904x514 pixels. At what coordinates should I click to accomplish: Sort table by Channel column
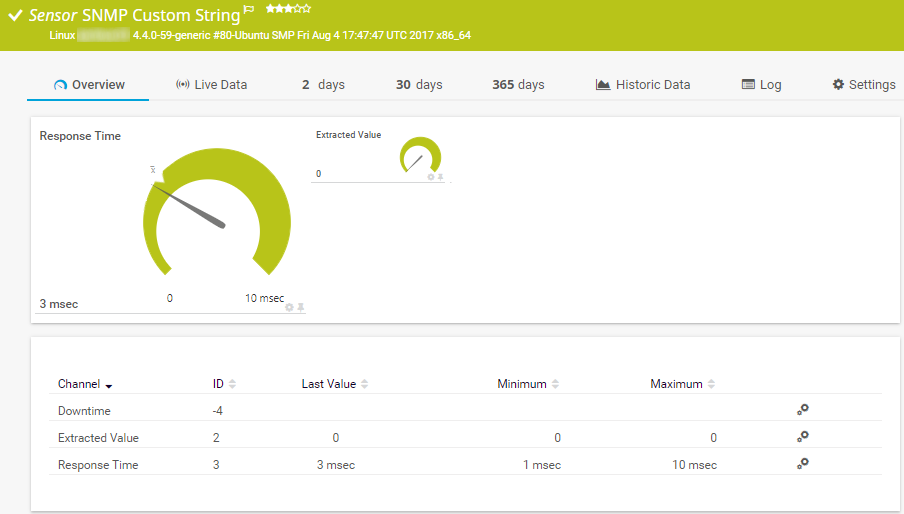tap(85, 384)
